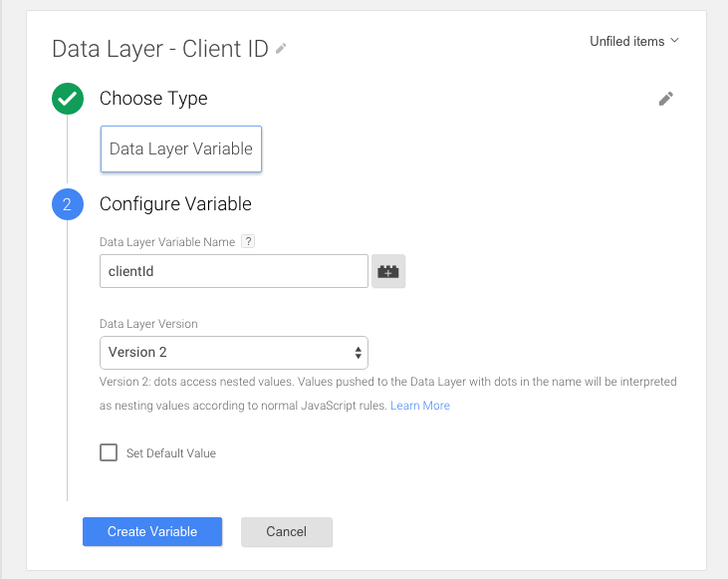Viewport: 728px width, 579px height.
Task: Open the help question mark for Variable Name
Action: click(x=248, y=241)
